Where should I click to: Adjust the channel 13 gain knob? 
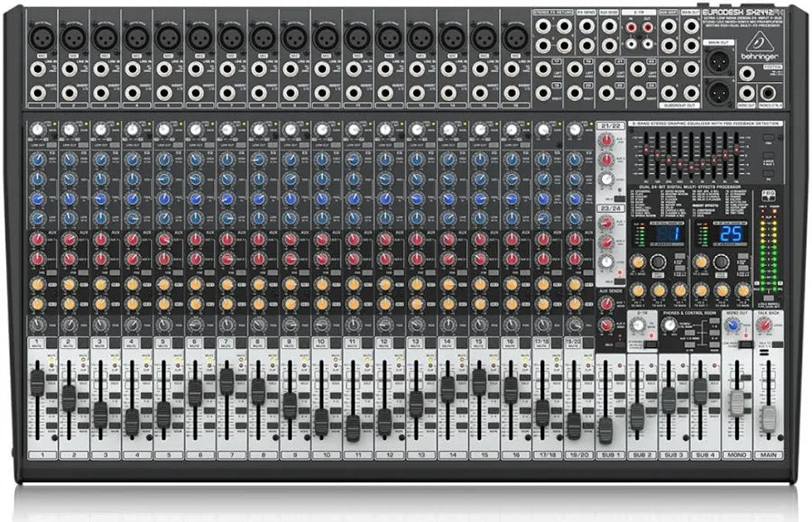click(x=416, y=130)
